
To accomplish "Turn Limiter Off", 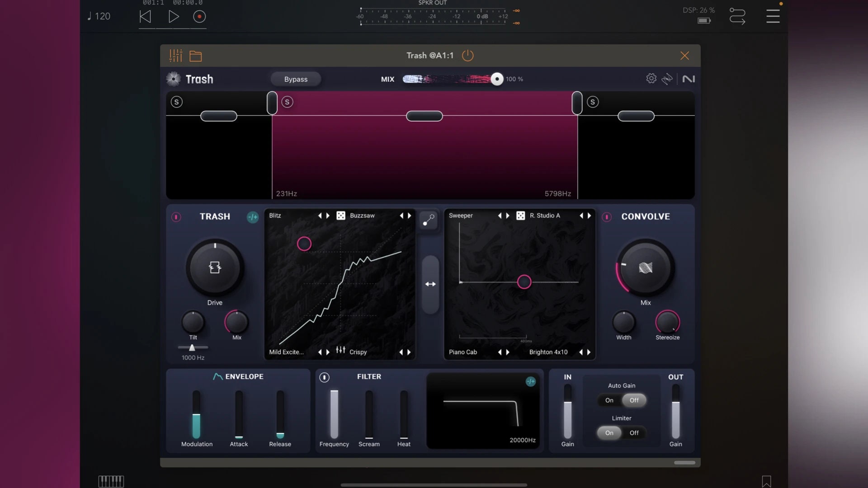I will [x=634, y=433].
